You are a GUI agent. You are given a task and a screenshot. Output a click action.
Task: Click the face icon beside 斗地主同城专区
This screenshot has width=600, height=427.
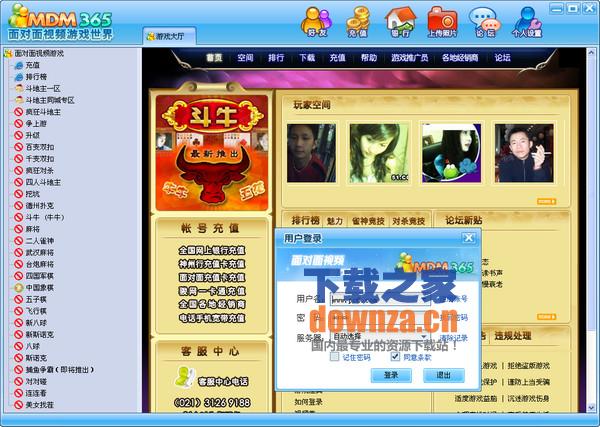19,100
